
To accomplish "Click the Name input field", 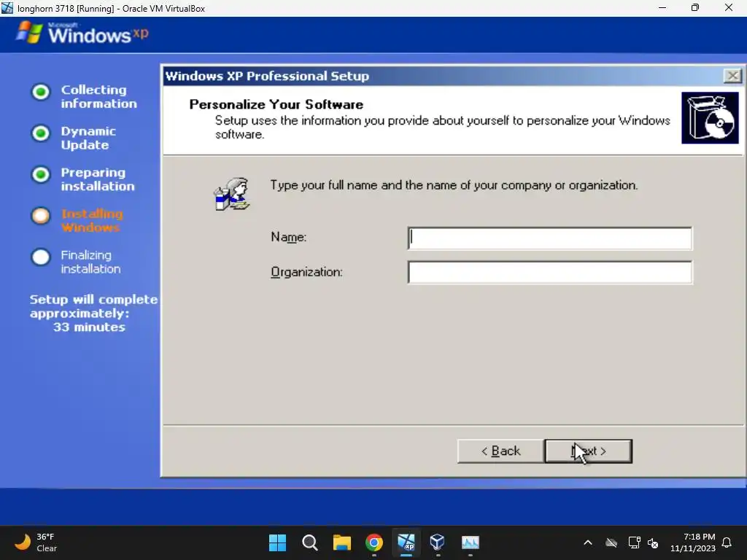I will (x=550, y=238).
